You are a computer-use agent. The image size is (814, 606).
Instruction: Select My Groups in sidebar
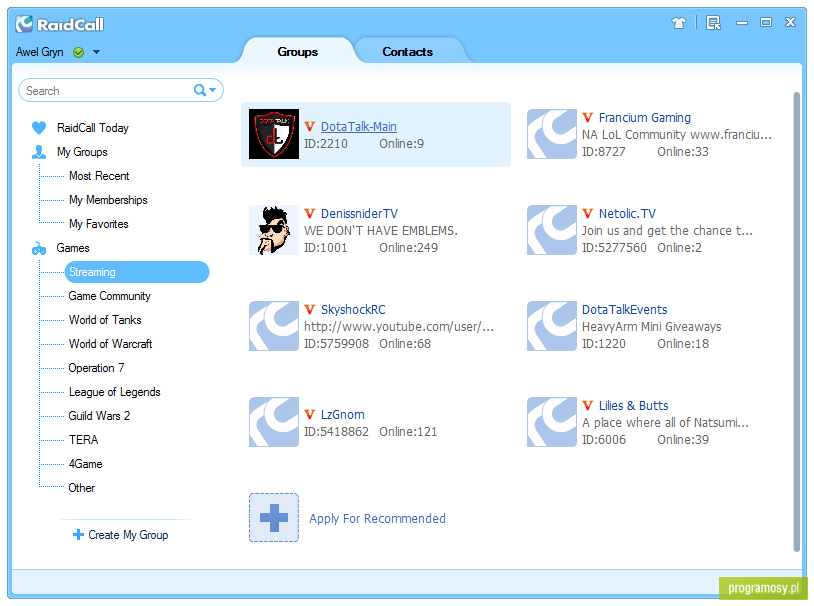coord(83,152)
